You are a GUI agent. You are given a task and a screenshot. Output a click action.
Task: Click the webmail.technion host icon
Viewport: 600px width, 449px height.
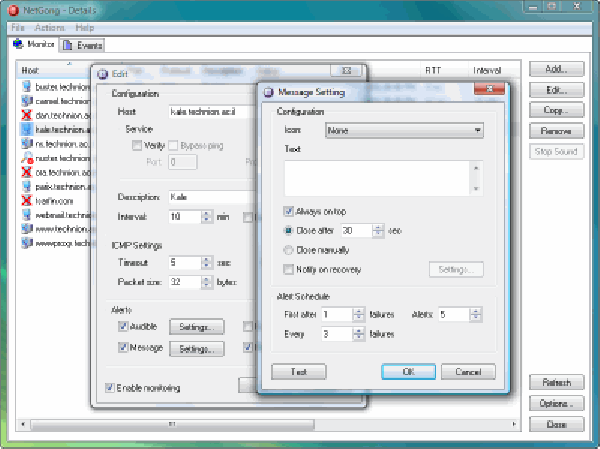point(26,215)
